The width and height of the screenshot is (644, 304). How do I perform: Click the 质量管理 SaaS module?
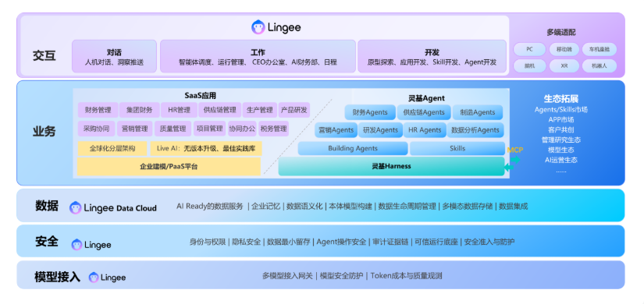[x=173, y=129]
